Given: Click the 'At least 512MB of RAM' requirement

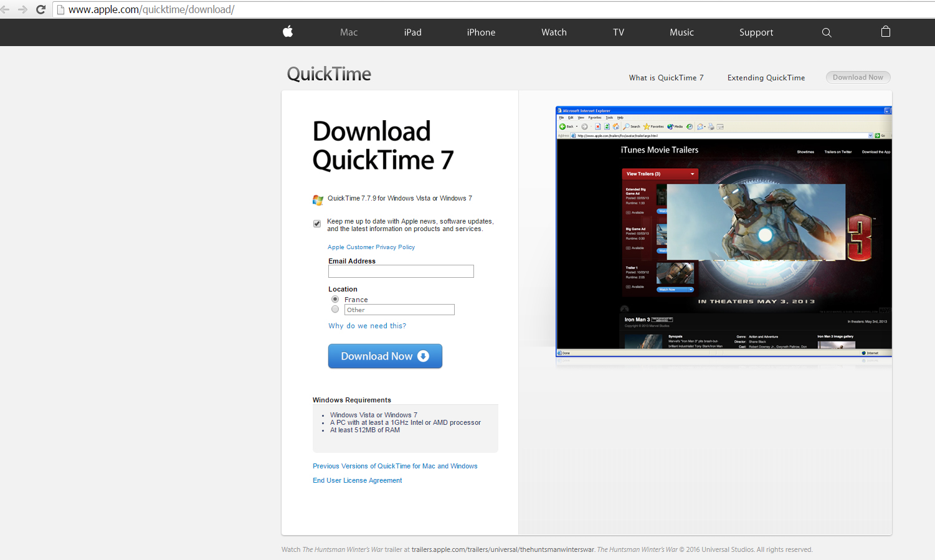Looking at the screenshot, I should click(365, 430).
